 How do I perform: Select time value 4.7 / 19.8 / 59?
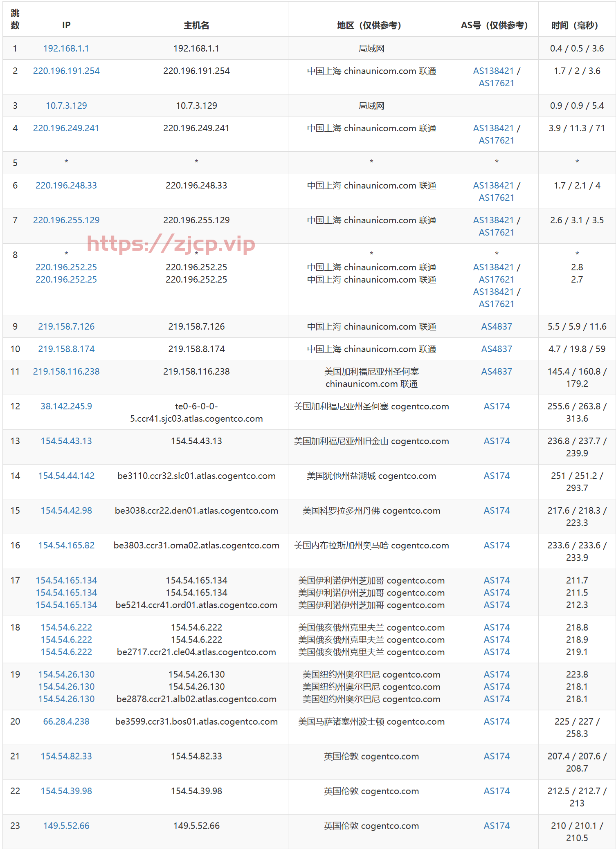pos(577,349)
